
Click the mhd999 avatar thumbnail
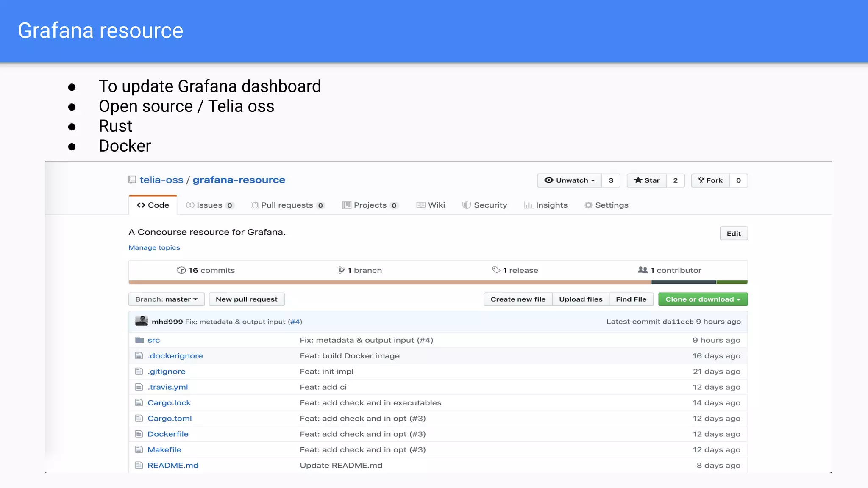142,321
